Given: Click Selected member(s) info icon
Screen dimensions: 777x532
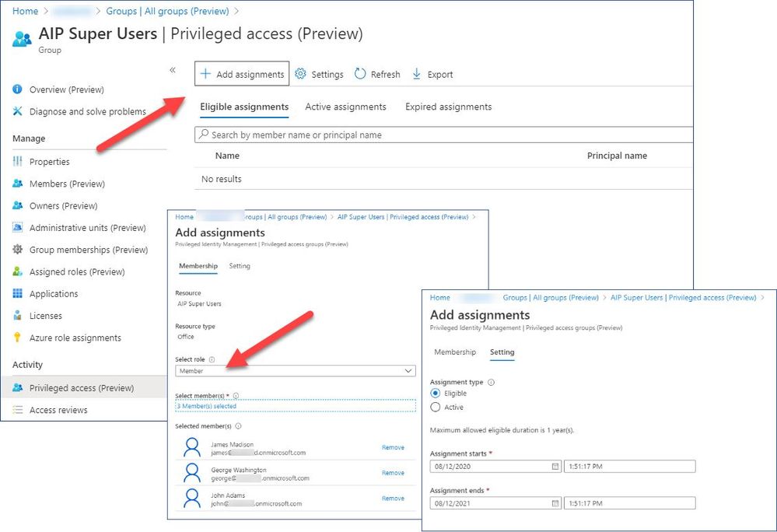Looking at the screenshot, I should tap(238, 426).
